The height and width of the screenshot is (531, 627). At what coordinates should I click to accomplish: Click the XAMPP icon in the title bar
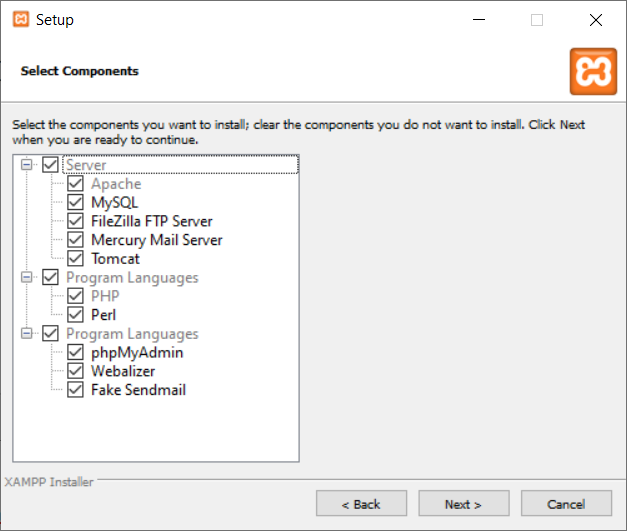click(21, 19)
